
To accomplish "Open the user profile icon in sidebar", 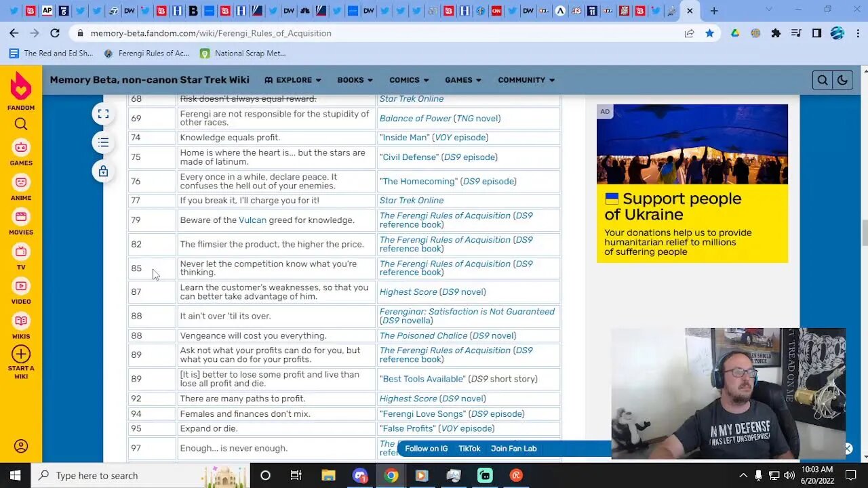I will pyautogui.click(x=21, y=446).
